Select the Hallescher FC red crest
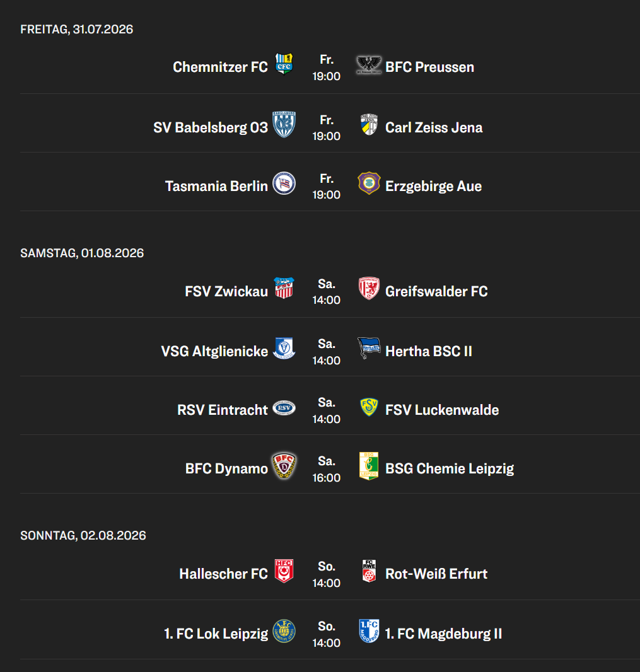Screen dimensions: 640x672 click(x=284, y=571)
